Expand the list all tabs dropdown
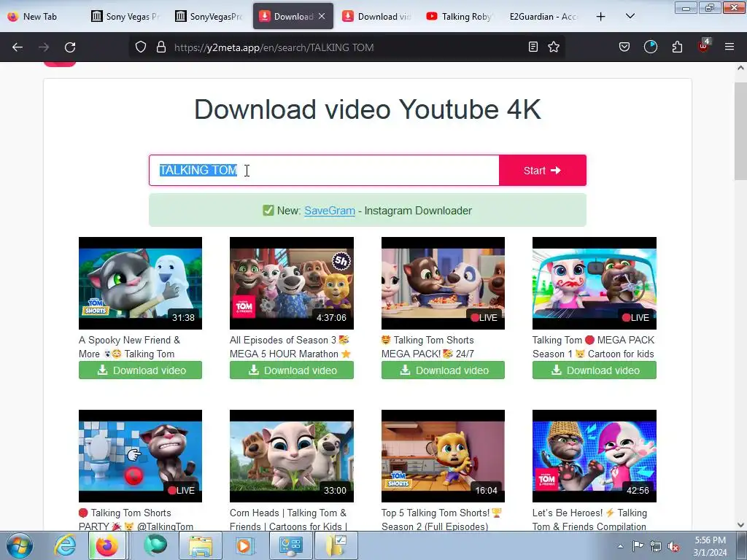The height and width of the screenshot is (560, 747). tap(630, 16)
